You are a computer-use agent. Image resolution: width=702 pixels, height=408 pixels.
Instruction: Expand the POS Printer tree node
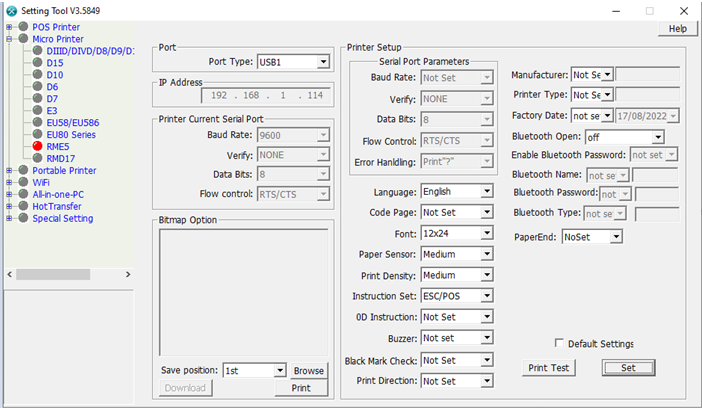point(10,27)
